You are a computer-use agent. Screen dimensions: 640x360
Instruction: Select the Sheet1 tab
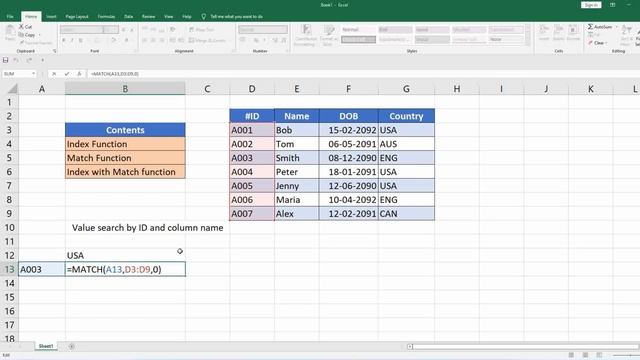coord(46,346)
